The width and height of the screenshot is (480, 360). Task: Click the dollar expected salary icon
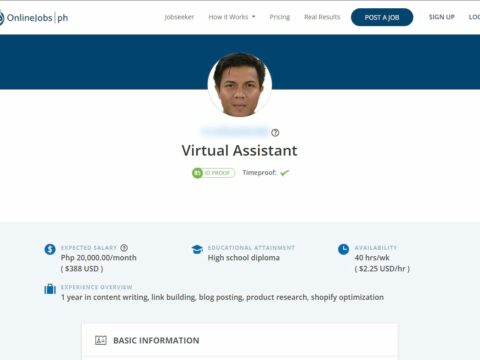[x=50, y=249]
